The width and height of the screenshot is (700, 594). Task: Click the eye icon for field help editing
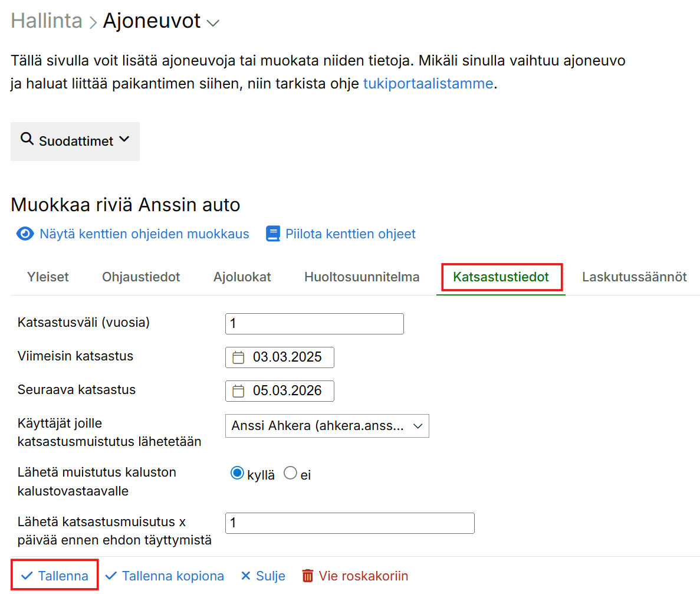pos(25,234)
